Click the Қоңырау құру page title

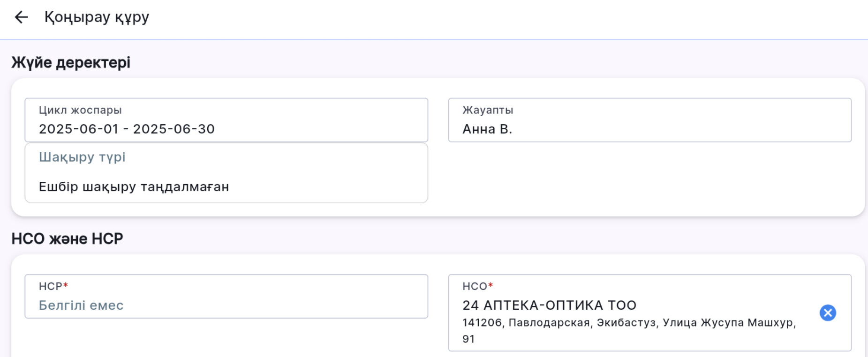[x=97, y=17]
